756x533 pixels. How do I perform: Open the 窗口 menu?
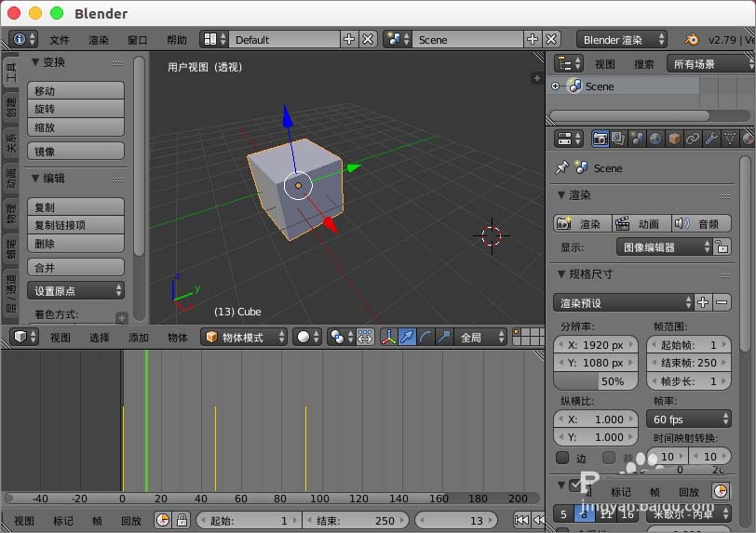pyautogui.click(x=138, y=39)
